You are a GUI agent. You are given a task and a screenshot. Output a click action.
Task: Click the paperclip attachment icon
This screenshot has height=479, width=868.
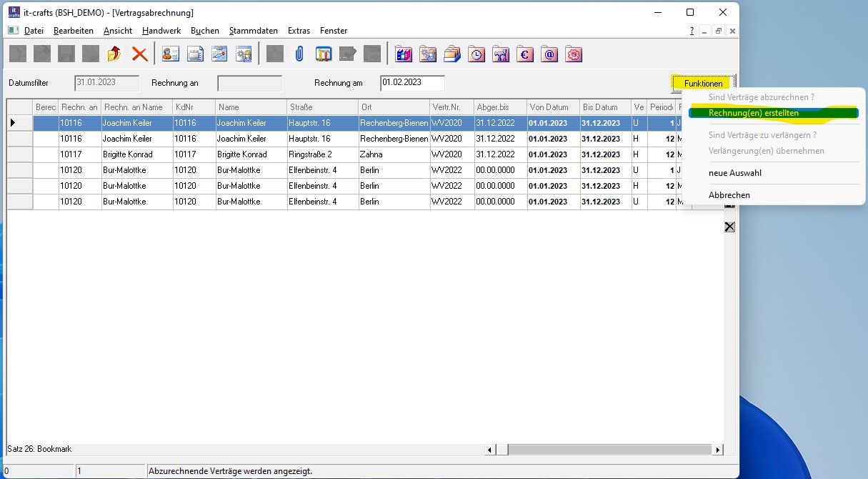[299, 54]
